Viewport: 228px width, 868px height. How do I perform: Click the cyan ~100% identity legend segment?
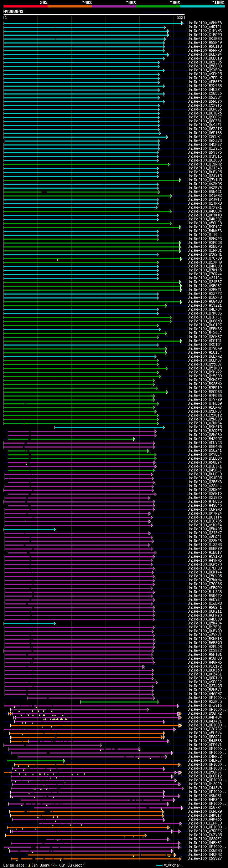202,6
